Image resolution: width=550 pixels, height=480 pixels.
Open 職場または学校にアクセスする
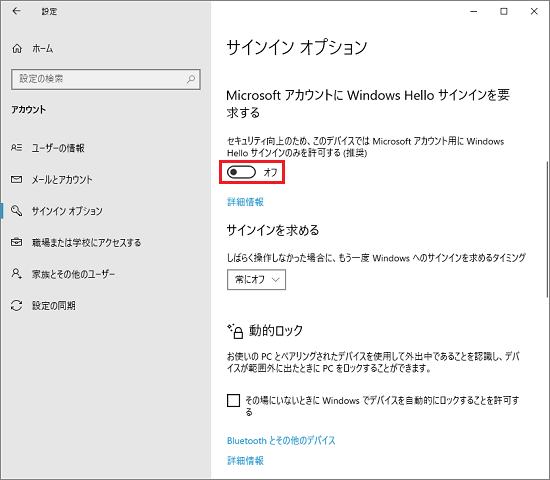click(x=87, y=242)
